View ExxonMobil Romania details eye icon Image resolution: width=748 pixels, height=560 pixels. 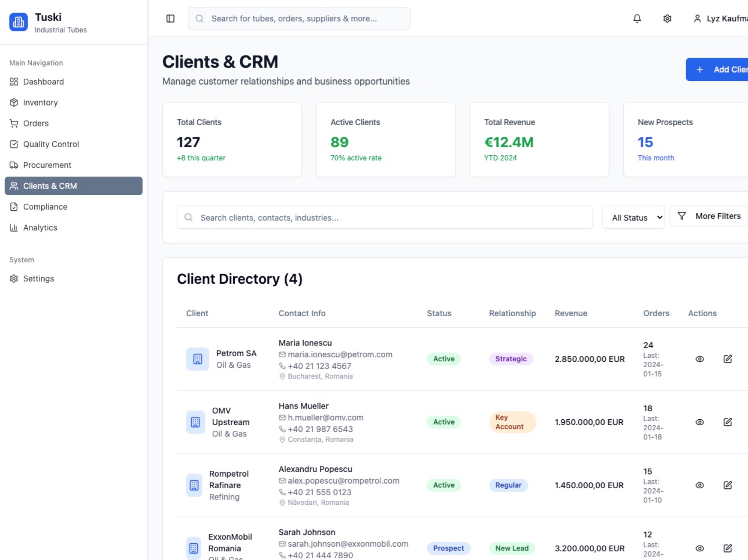(x=700, y=548)
